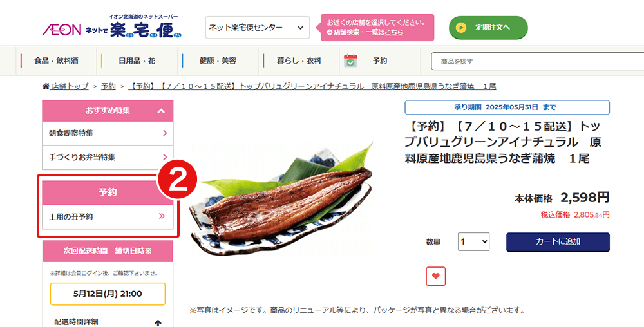Click the home icon in breadcrumb
The height and width of the screenshot is (327, 644).
coord(46,86)
